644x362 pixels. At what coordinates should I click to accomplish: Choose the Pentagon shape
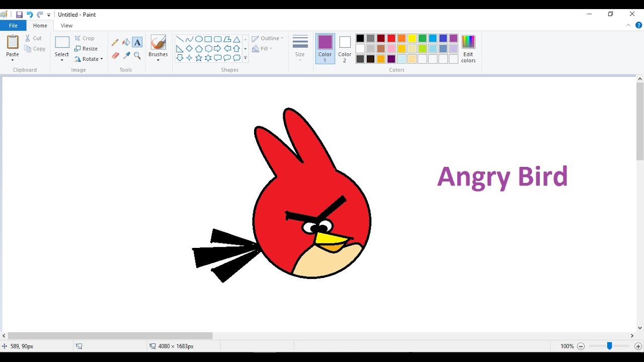[199, 49]
